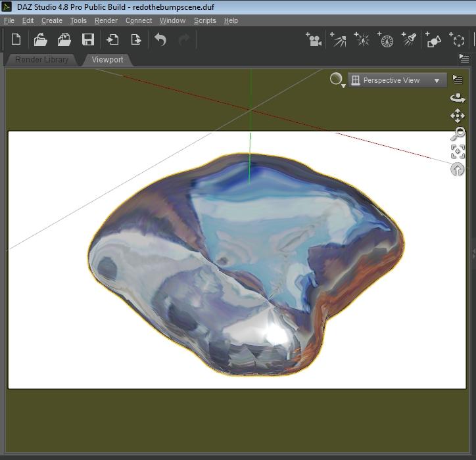
Task: Create a new scene with New File icon
Action: pos(16,39)
